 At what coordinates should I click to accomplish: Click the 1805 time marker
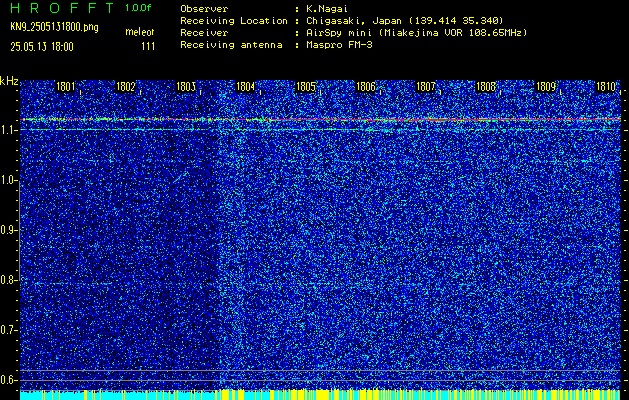click(x=306, y=87)
